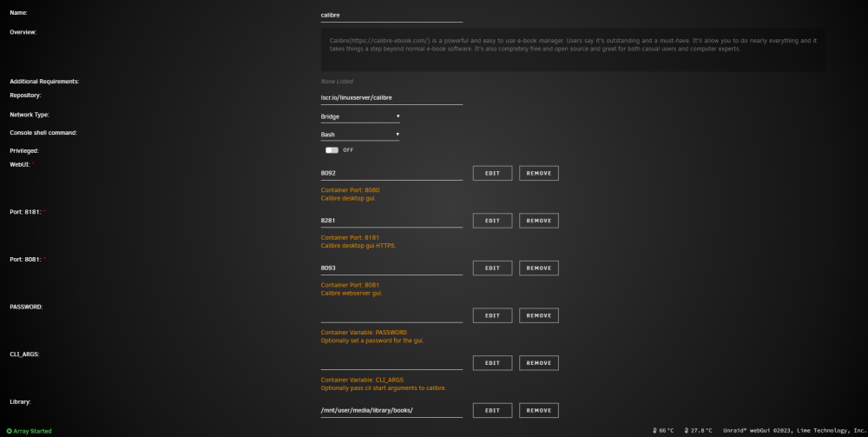Screen dimensions: 868x437
Task: Remove the Library path mapping
Action: pos(539,410)
